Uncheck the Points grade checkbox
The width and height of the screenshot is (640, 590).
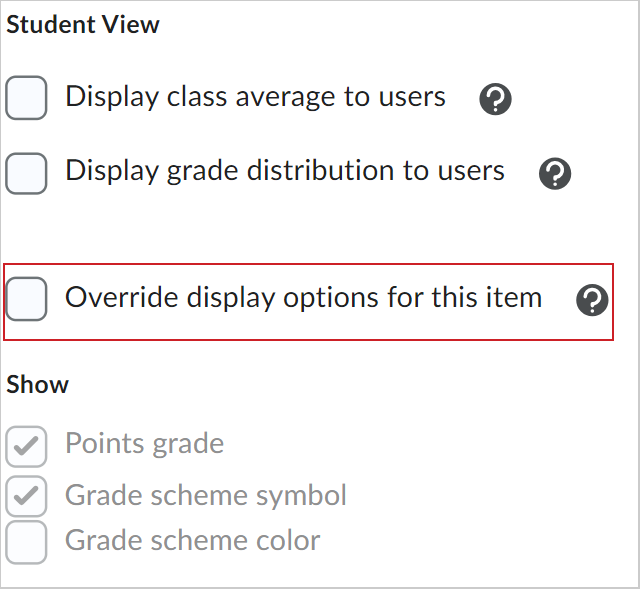pyautogui.click(x=27, y=447)
